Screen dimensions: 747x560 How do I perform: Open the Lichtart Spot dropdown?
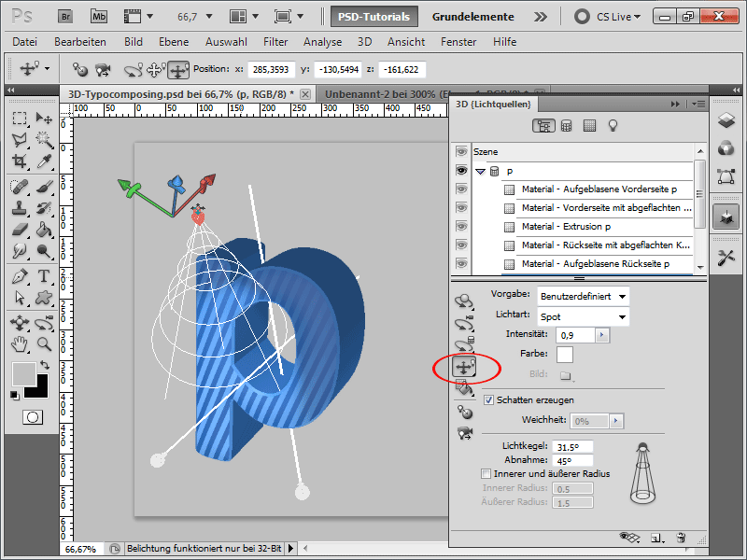583,316
